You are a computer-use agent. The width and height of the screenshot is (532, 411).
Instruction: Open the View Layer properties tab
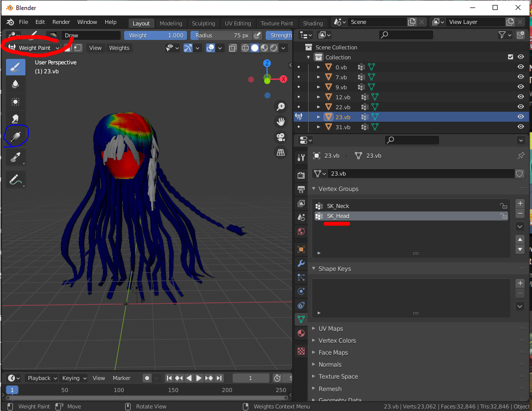(301, 204)
